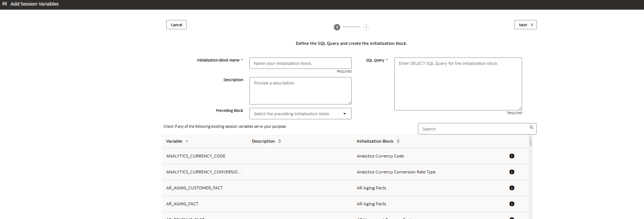This screenshot has height=219, width=644.
Task: Sort table by Variable column arrow
Action: 187,141
